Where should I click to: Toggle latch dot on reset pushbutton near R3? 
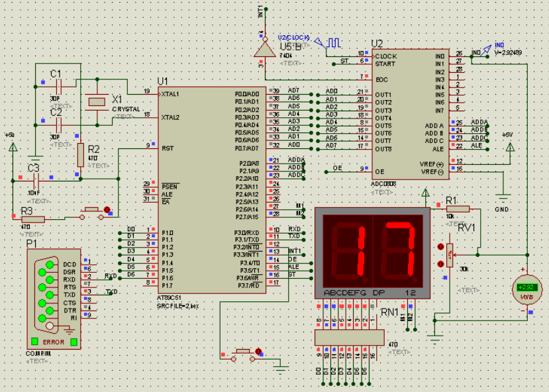coord(107,210)
